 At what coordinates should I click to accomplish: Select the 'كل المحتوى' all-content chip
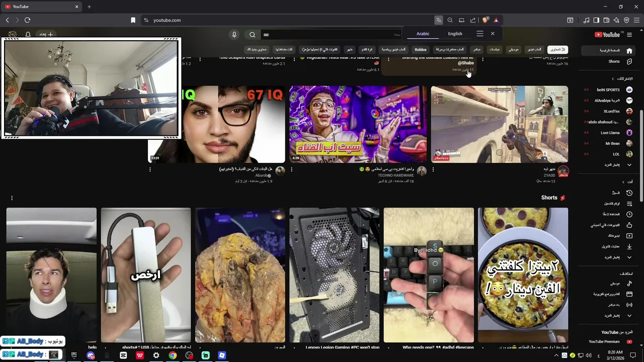point(557,49)
